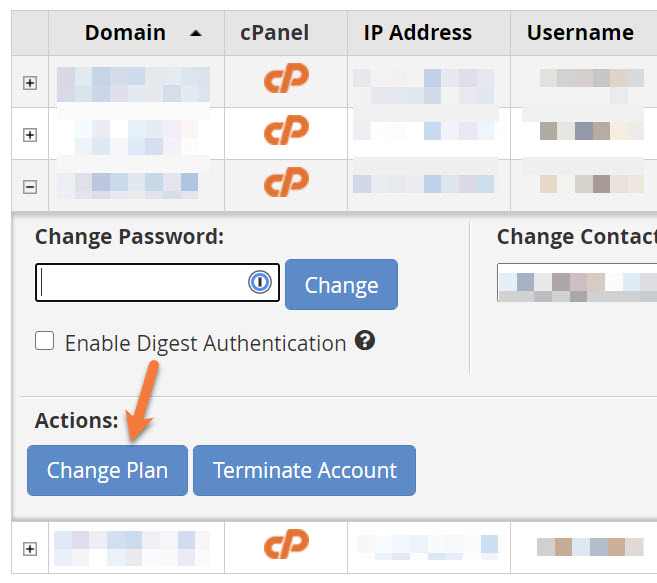Viewport: 657px width, 583px height.
Task: Collapse the currently expanded account row
Action: click(x=30, y=186)
